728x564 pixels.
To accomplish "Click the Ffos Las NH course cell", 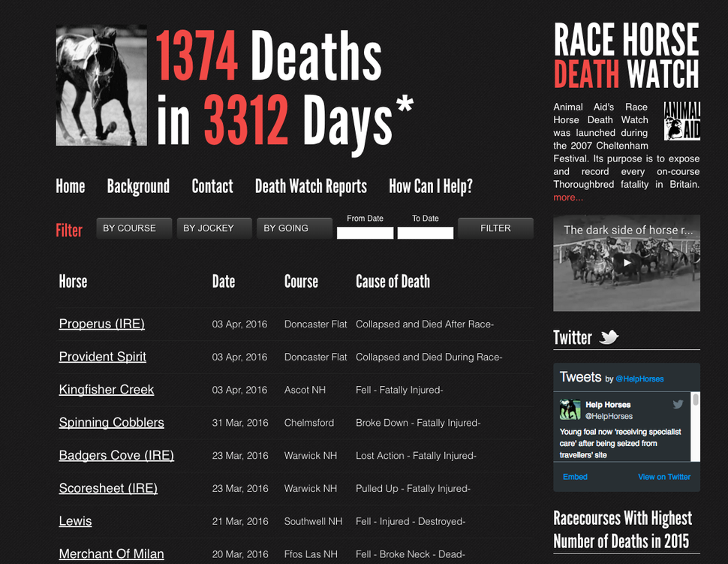I will (311, 554).
